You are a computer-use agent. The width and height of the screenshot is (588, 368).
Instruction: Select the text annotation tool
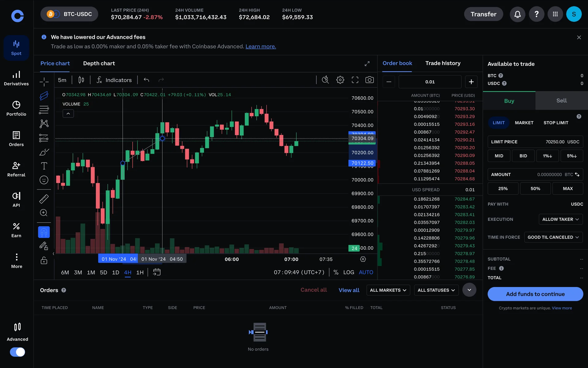(x=44, y=166)
